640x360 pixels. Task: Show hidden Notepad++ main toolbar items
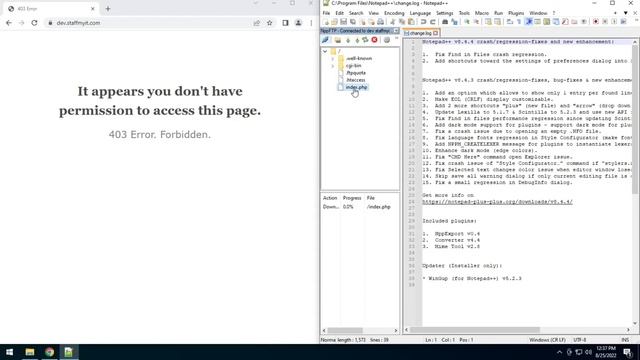click(x=636, y=20)
